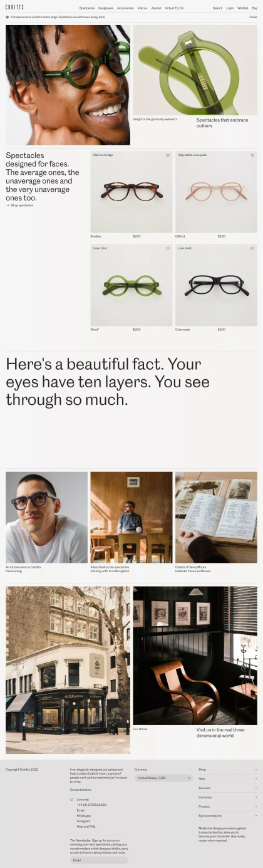The width and height of the screenshot is (263, 868).
Task: Click the newsletter Email input field
Action: [99, 860]
